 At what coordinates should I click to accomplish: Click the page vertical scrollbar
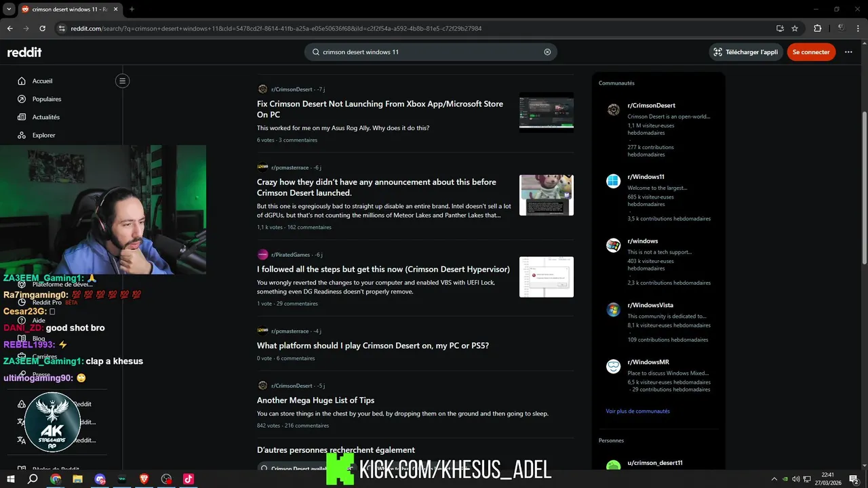[864, 186]
